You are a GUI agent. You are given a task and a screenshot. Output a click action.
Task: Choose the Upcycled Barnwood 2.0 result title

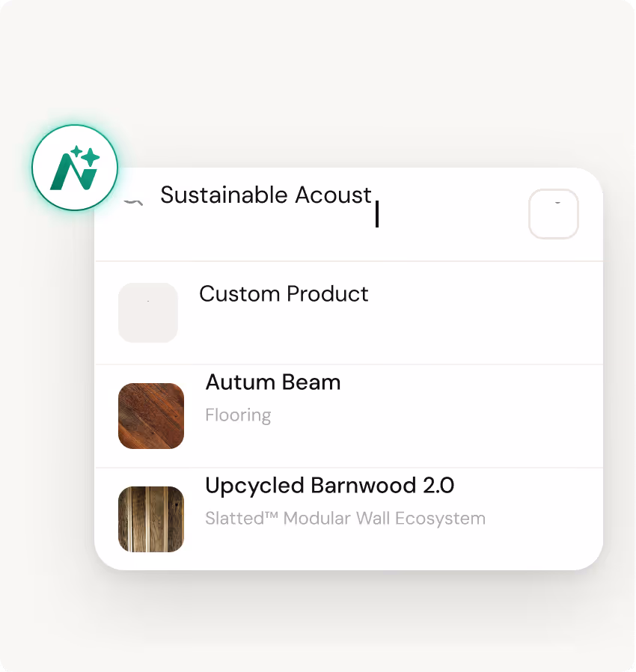click(329, 486)
